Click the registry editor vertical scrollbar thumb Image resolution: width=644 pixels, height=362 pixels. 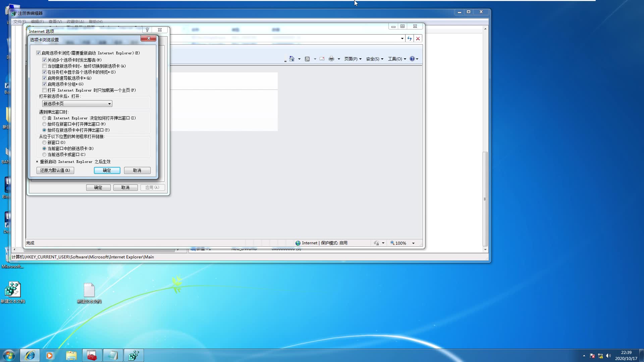[x=485, y=199]
